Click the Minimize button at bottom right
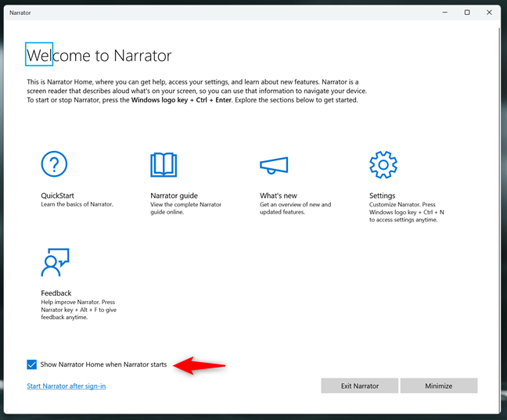The height and width of the screenshot is (420, 507). pyautogui.click(x=439, y=386)
